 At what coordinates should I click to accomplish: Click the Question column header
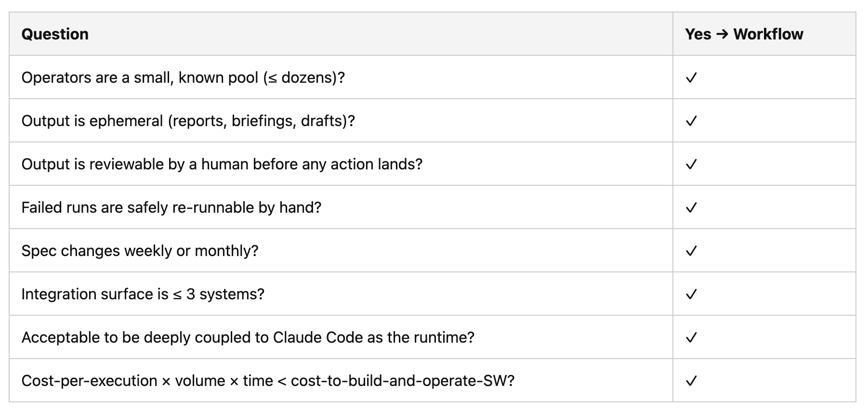(55, 34)
